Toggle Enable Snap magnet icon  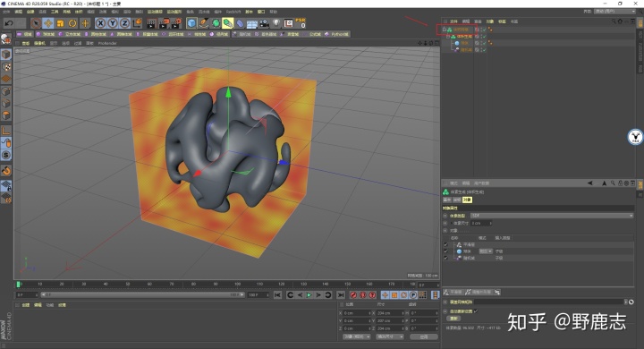5,170
